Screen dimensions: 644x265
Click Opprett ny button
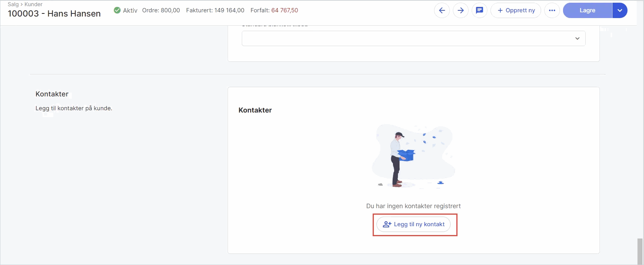tap(516, 10)
